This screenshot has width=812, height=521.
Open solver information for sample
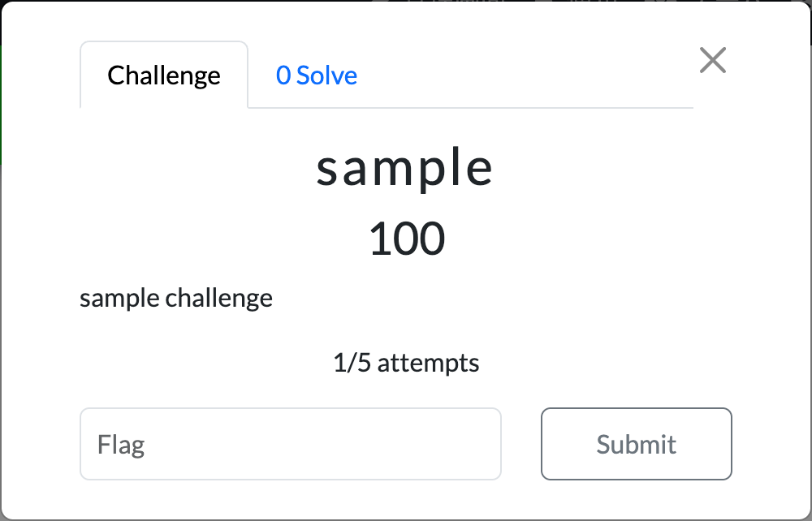(314, 75)
